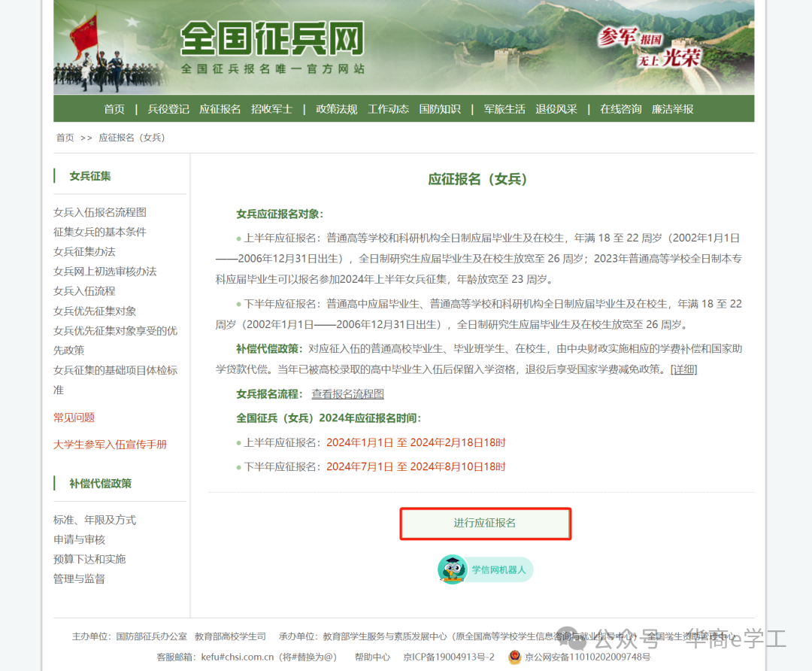Click the police badge icon beside 京公网安备

pyautogui.click(x=514, y=657)
